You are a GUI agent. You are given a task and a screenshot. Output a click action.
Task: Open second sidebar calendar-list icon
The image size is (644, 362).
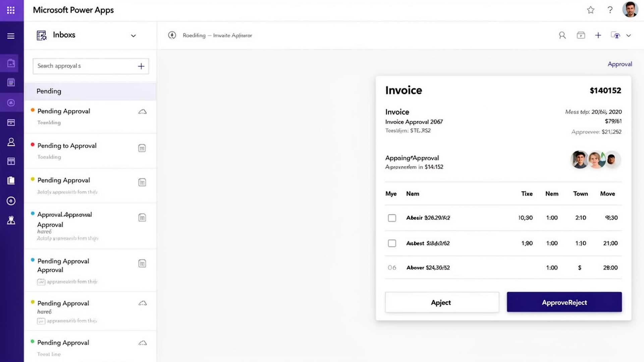point(11,82)
